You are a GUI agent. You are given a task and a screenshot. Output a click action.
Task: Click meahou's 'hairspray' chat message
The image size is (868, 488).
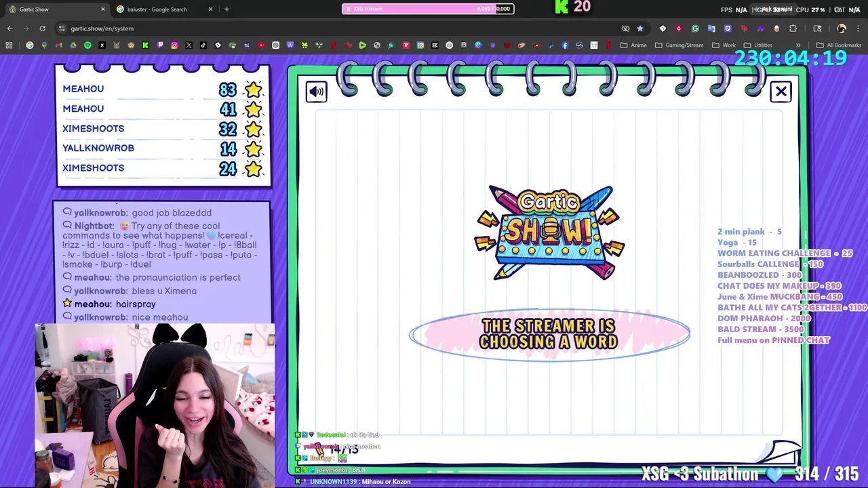click(x=108, y=304)
